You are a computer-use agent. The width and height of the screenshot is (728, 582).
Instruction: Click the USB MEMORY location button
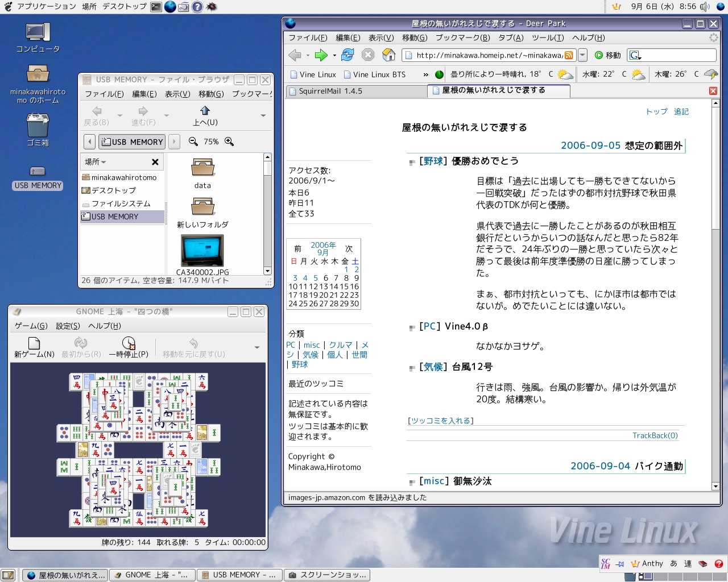point(132,142)
